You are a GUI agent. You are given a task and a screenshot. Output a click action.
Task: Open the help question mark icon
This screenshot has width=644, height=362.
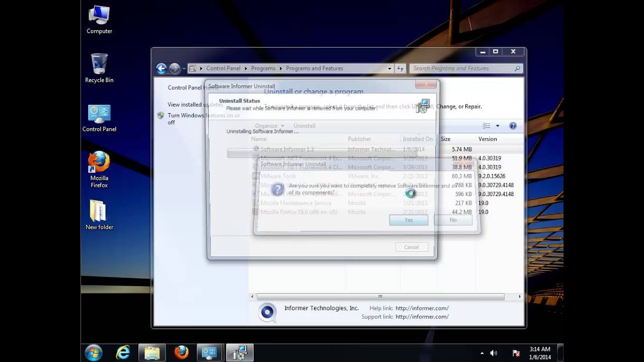point(513,126)
